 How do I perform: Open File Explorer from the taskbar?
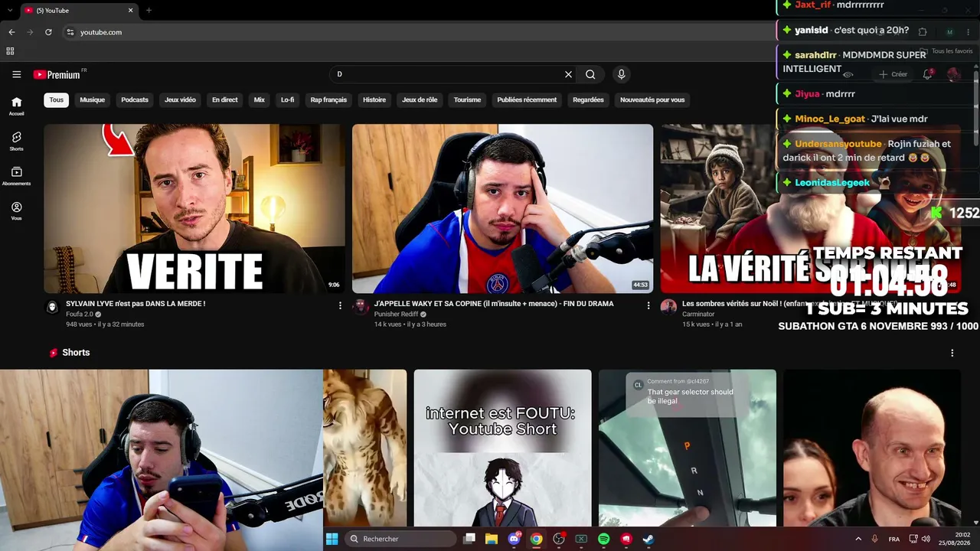tap(492, 539)
